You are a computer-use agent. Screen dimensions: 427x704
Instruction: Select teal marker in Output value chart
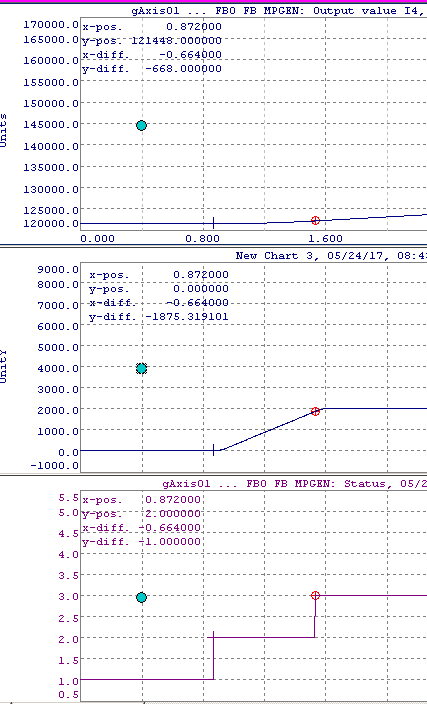[x=141, y=125]
